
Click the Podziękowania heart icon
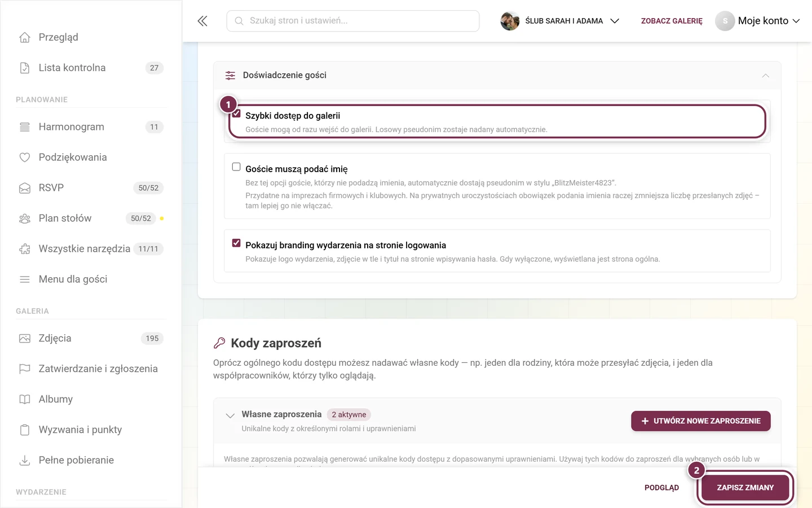(x=25, y=157)
